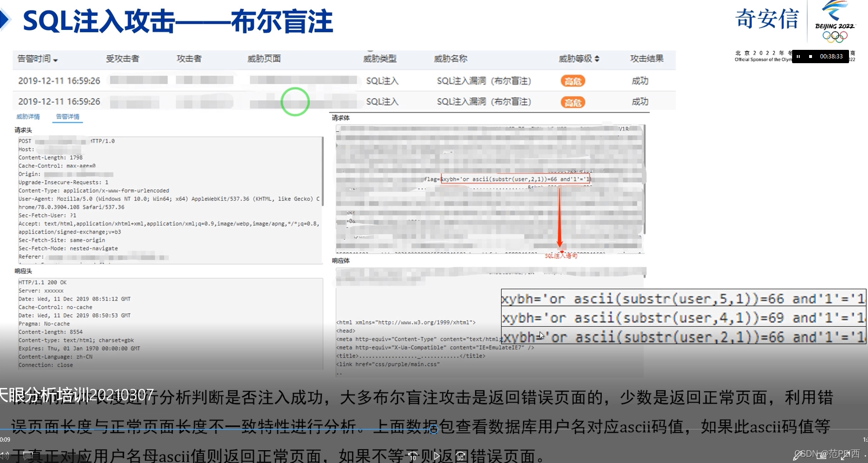868x463 pixels.
Task: Click the 00:38:33 recording timer
Action: (x=831, y=57)
